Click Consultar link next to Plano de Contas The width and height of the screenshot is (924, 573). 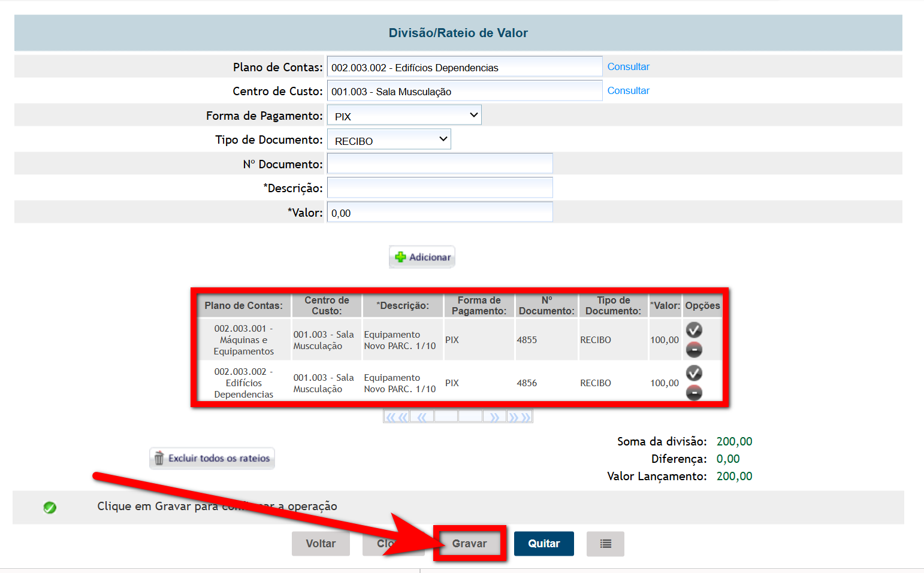[628, 66]
